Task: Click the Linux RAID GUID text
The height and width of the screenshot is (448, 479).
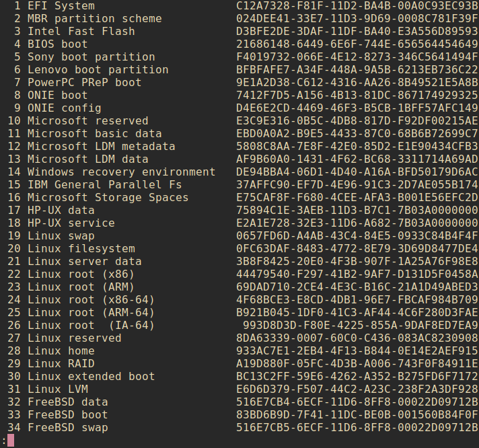Action: click(x=357, y=364)
